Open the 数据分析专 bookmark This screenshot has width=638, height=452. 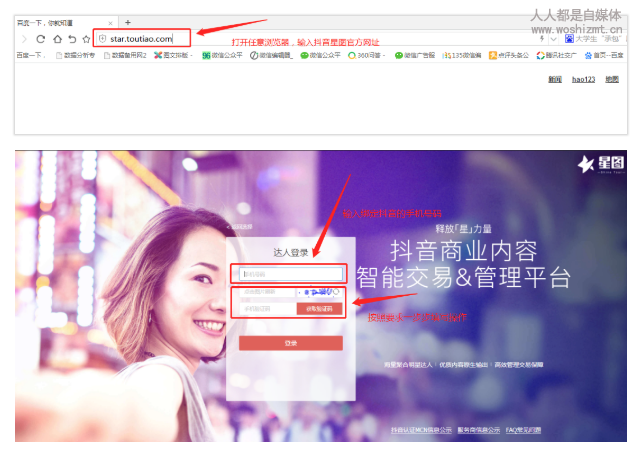[76, 55]
